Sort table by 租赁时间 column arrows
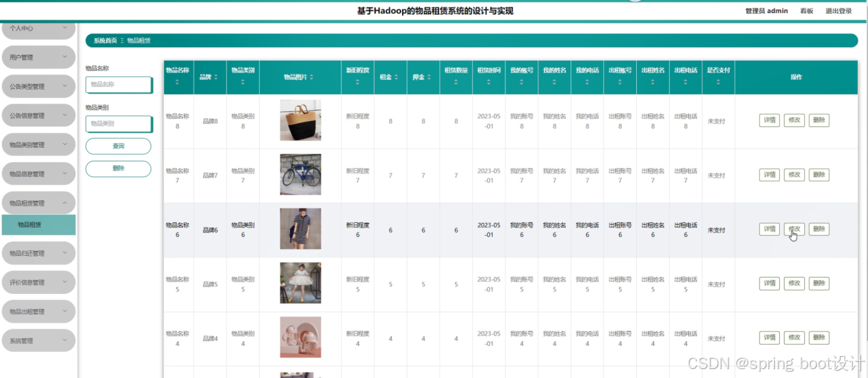Viewport: 868px width, 378px height. (x=489, y=82)
